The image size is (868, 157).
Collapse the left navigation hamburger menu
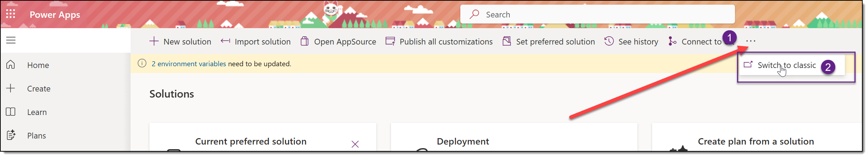[11, 40]
